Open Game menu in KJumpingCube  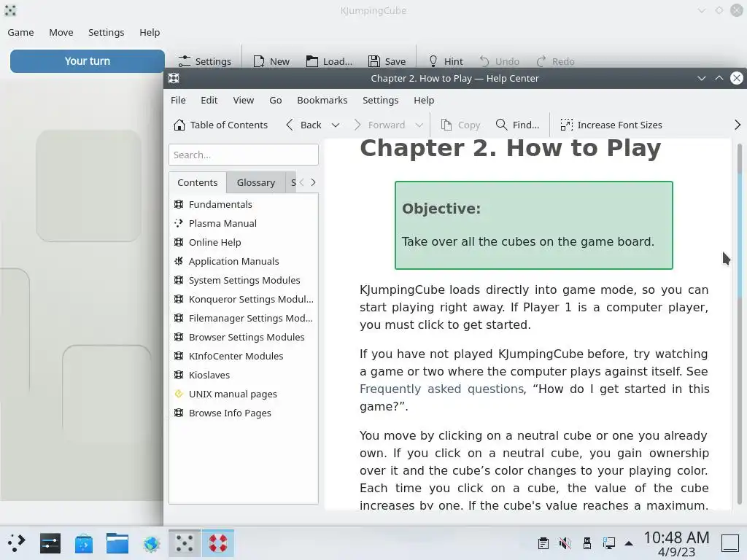pyautogui.click(x=20, y=32)
